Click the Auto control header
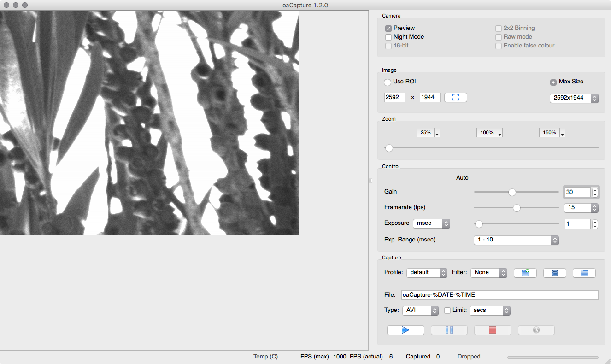This screenshot has height=364, width=611. click(462, 178)
